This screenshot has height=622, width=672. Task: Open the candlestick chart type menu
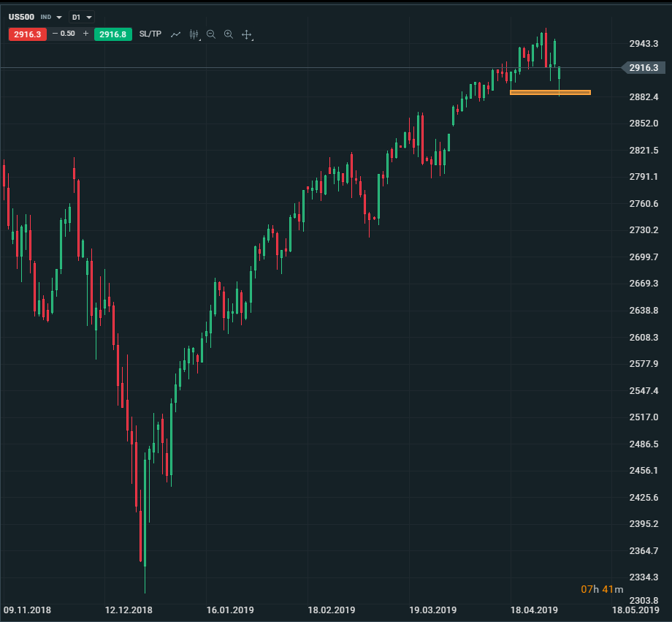pyautogui.click(x=194, y=34)
